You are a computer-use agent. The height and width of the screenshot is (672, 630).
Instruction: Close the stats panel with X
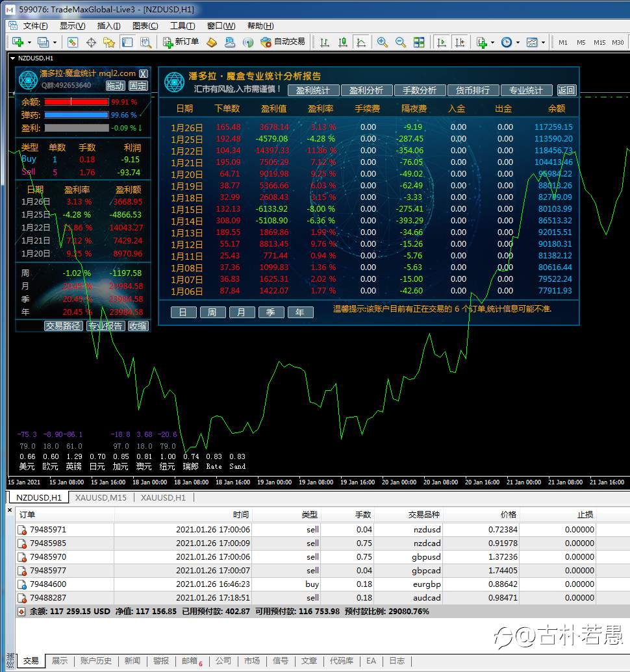[x=144, y=74]
